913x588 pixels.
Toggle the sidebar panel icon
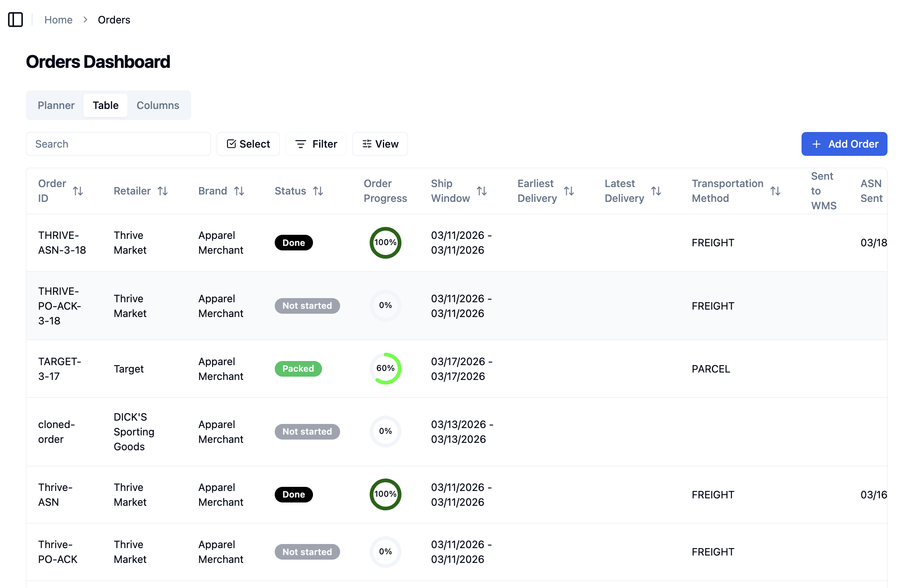point(16,20)
